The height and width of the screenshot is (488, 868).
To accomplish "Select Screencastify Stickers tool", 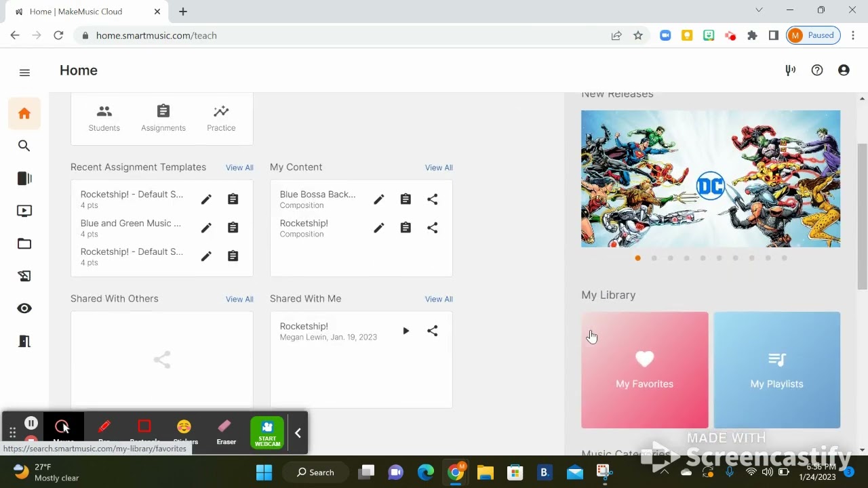I will [184, 432].
